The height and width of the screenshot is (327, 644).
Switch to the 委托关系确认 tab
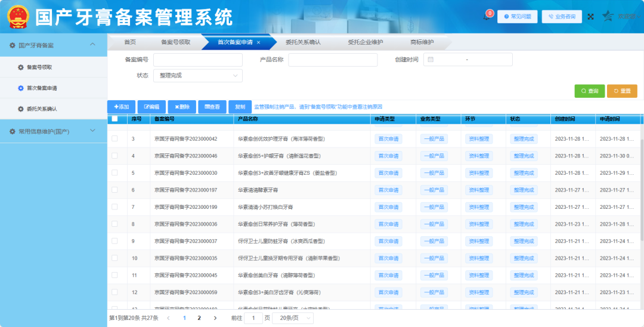pyautogui.click(x=303, y=42)
